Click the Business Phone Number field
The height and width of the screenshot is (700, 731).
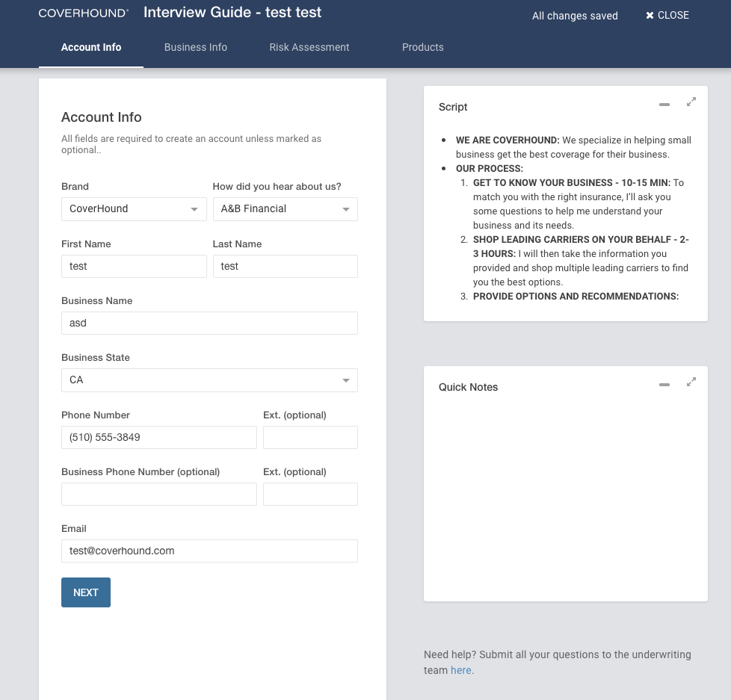(159, 494)
